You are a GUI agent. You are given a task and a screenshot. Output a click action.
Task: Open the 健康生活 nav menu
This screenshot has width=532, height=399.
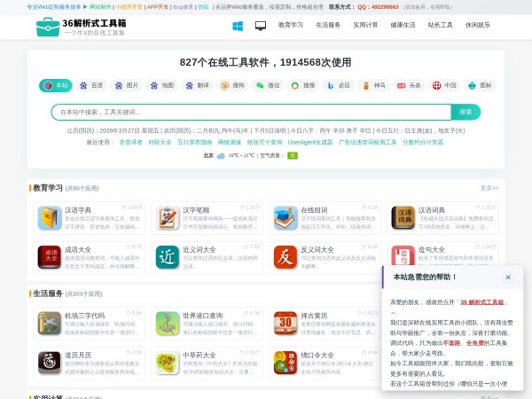pyautogui.click(x=403, y=25)
